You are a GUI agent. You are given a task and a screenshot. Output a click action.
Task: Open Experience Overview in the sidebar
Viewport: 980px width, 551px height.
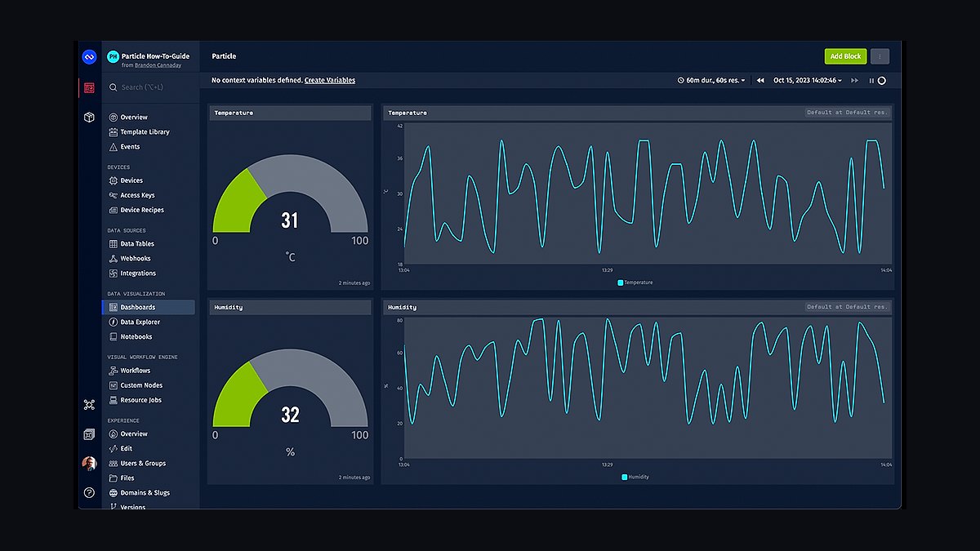coord(134,434)
